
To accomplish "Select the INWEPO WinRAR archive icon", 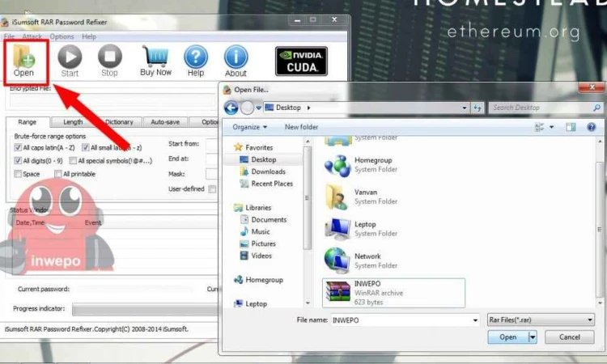I will click(x=337, y=292).
